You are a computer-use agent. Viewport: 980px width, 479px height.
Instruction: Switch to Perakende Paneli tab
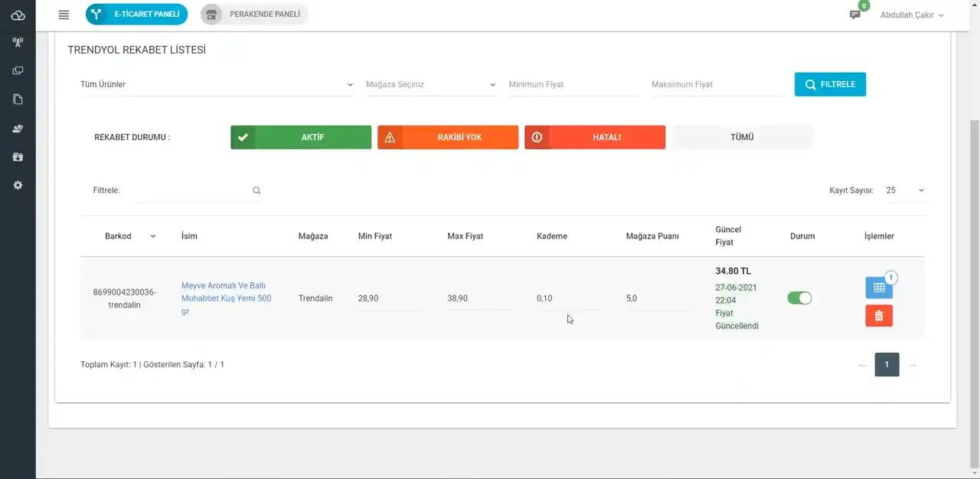255,15
